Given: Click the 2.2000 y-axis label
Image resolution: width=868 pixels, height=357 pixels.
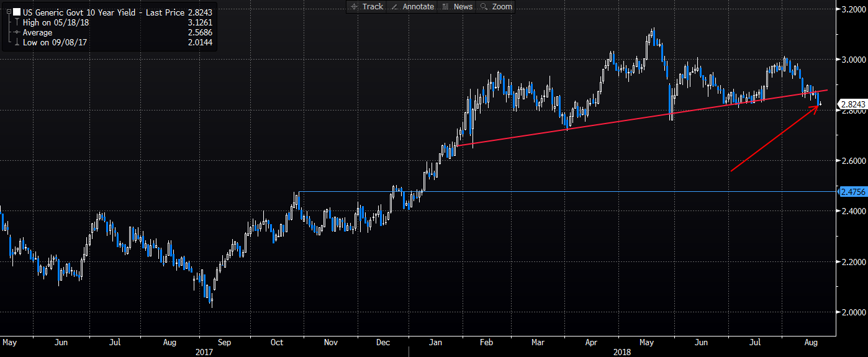Looking at the screenshot, I should coord(854,262).
